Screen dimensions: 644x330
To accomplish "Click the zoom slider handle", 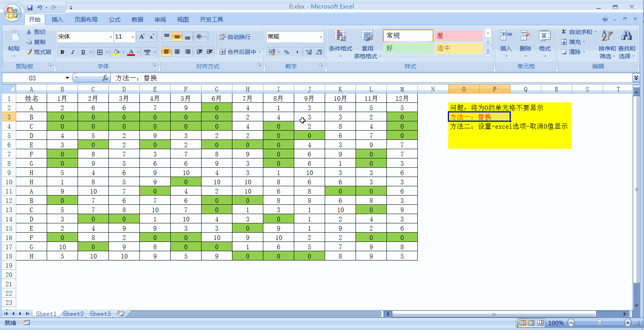I will pos(599,323).
